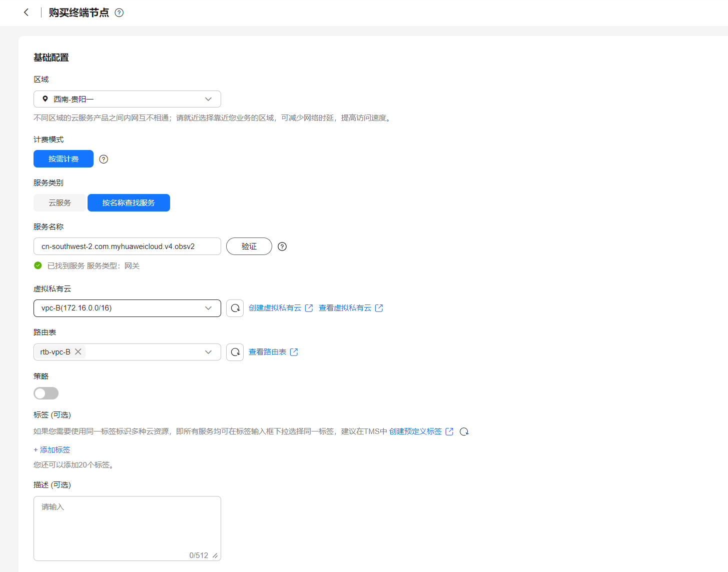Click the 服务类别 label
The image size is (728, 572).
(x=49, y=183)
